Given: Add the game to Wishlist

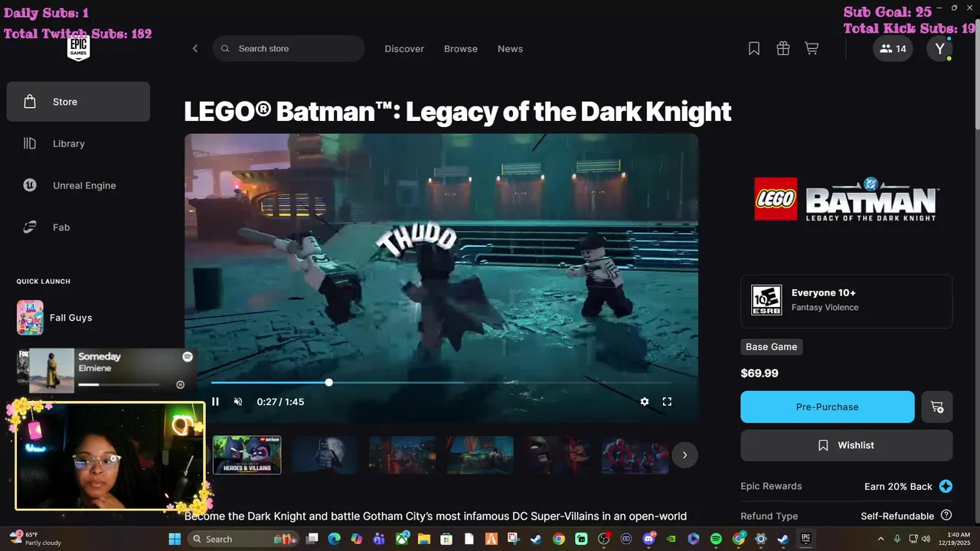Looking at the screenshot, I should [847, 445].
